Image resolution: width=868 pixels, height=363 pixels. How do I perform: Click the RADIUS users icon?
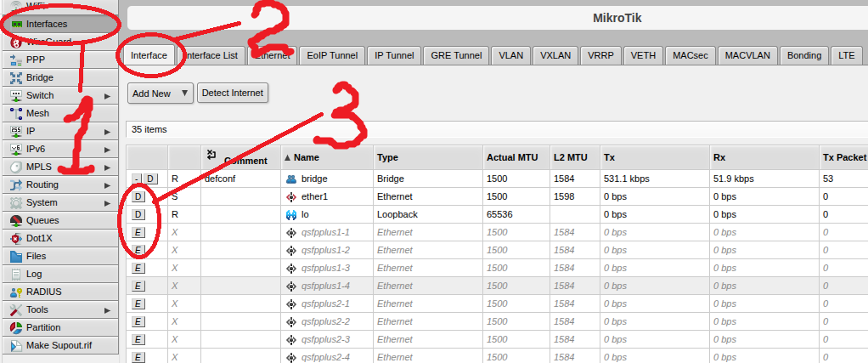tap(15, 292)
